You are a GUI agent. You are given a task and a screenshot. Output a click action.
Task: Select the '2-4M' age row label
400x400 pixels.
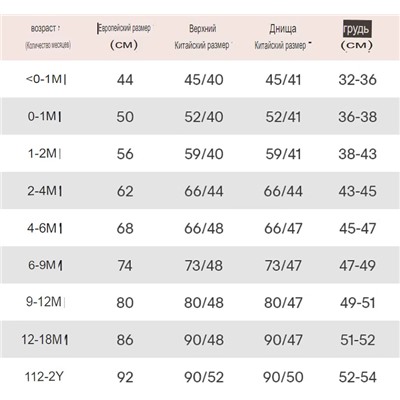click(x=45, y=191)
